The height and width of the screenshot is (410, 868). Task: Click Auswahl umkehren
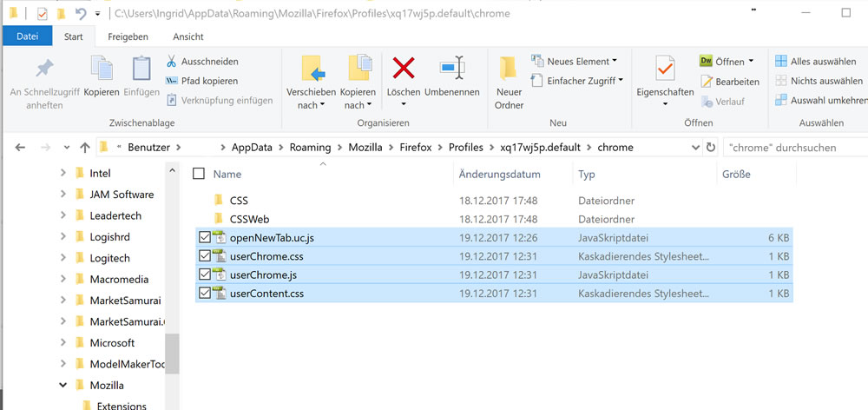click(x=821, y=100)
